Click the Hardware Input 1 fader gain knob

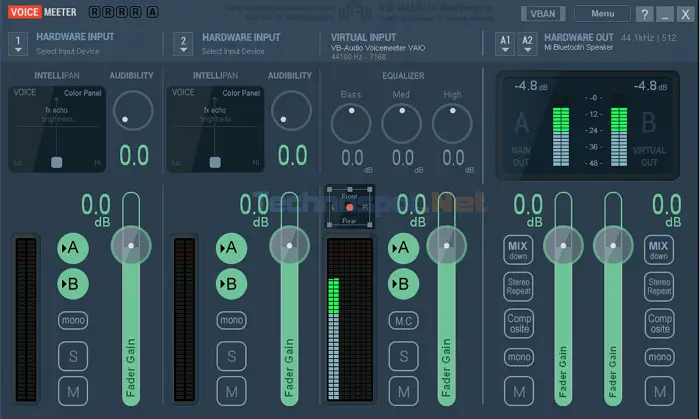[x=131, y=245]
